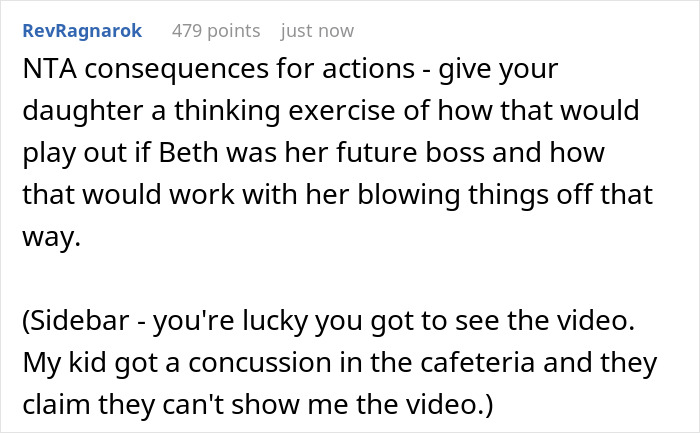Click the 'just now' timestamp

tap(317, 31)
